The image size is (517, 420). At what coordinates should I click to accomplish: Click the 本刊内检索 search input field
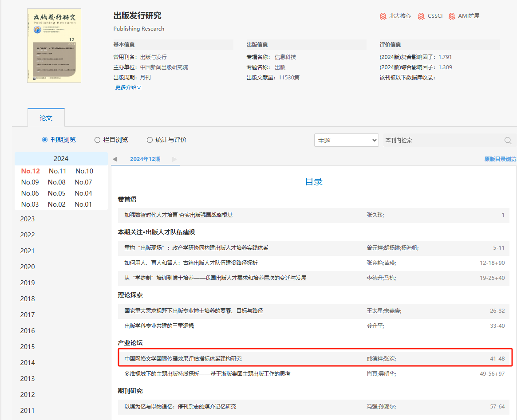(x=442, y=141)
